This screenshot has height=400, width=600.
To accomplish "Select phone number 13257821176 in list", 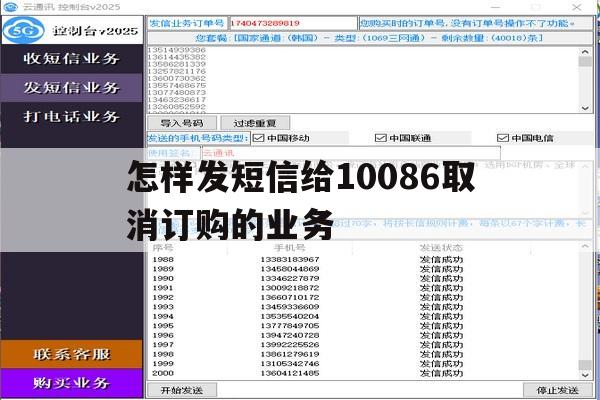I will (x=176, y=71).
